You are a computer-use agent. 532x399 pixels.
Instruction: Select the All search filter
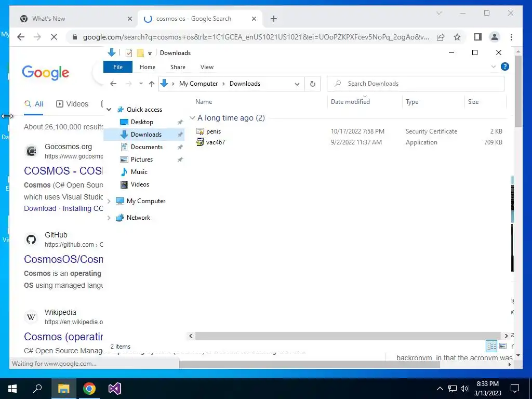[x=34, y=104]
